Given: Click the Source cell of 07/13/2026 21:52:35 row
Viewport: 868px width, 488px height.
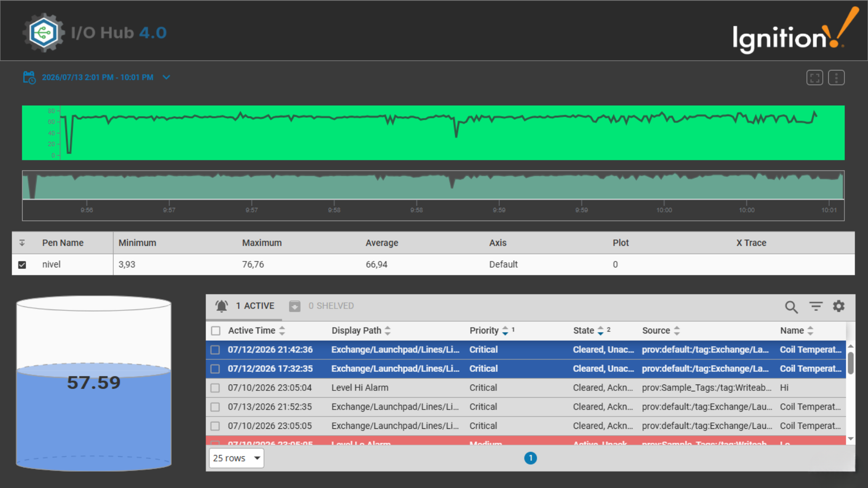Looking at the screenshot, I should [707, 407].
